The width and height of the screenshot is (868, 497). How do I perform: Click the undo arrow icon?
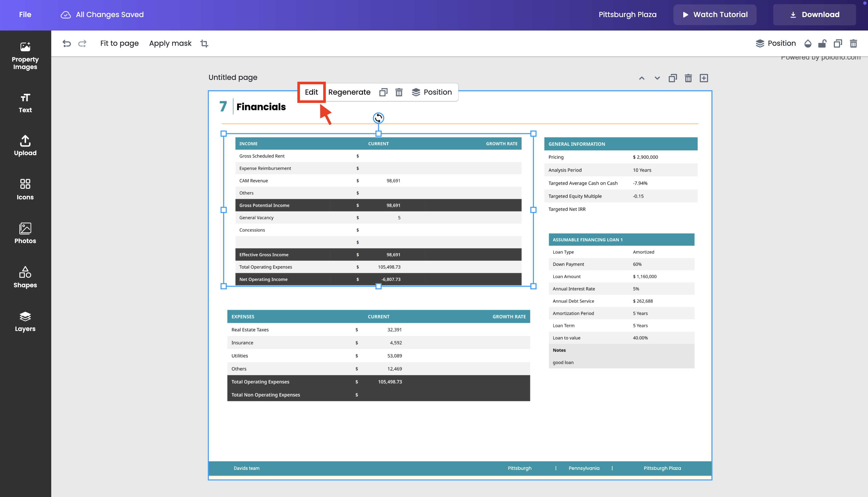pos(67,43)
